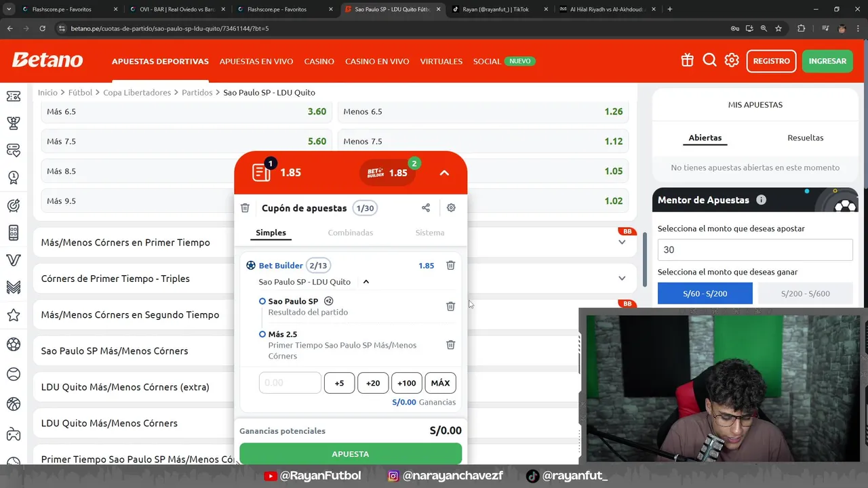Open the Abiertas bets tab
The width and height of the screenshot is (868, 488).
[x=705, y=138]
